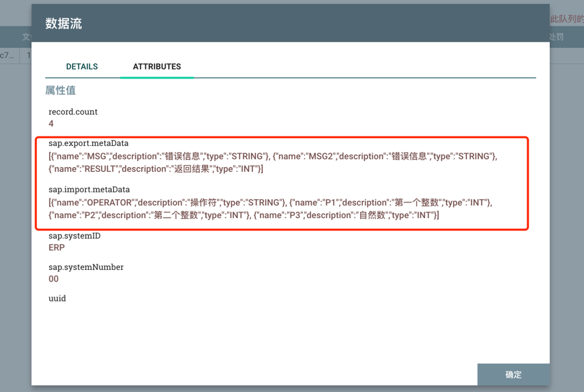Click the 处罚 column header behind dialog
The image size is (584, 392).
tap(557, 37)
